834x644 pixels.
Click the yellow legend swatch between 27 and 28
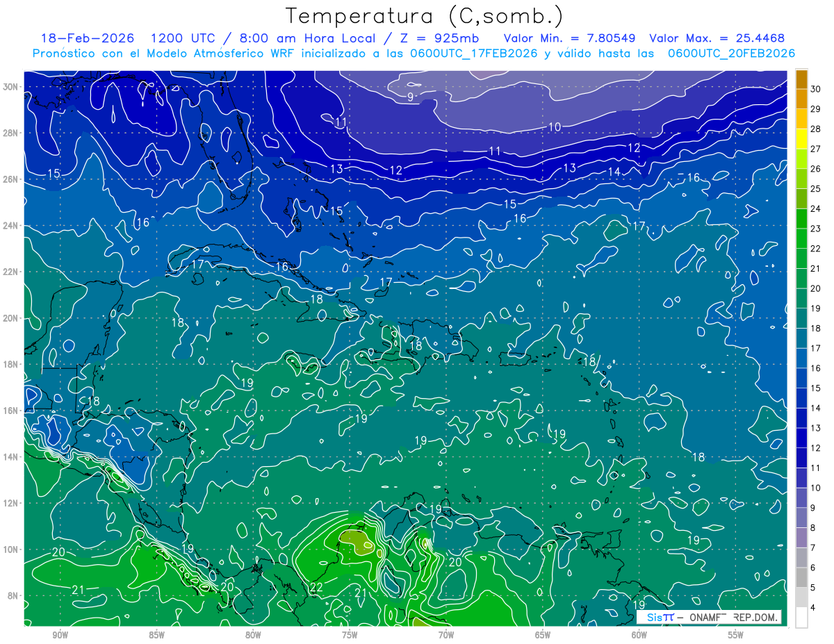tap(801, 139)
